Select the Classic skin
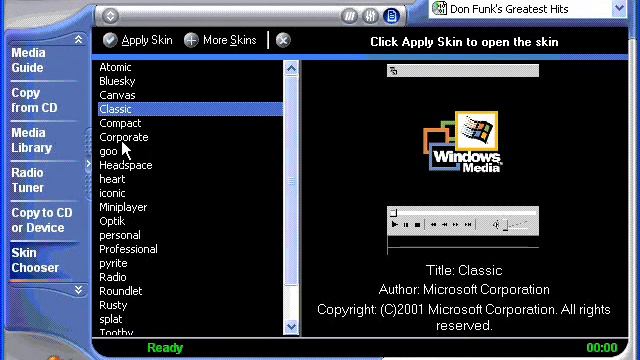The width and height of the screenshot is (640, 360). (x=190, y=109)
